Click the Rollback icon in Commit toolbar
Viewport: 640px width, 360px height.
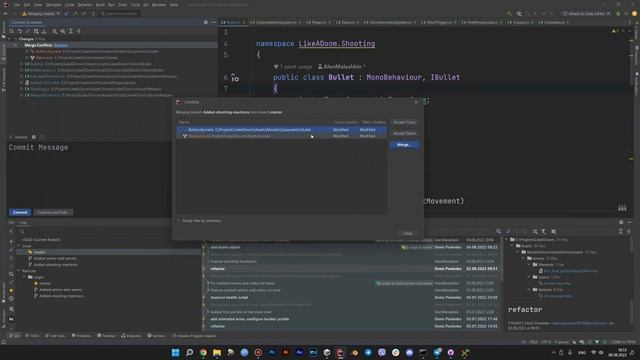point(20,31)
